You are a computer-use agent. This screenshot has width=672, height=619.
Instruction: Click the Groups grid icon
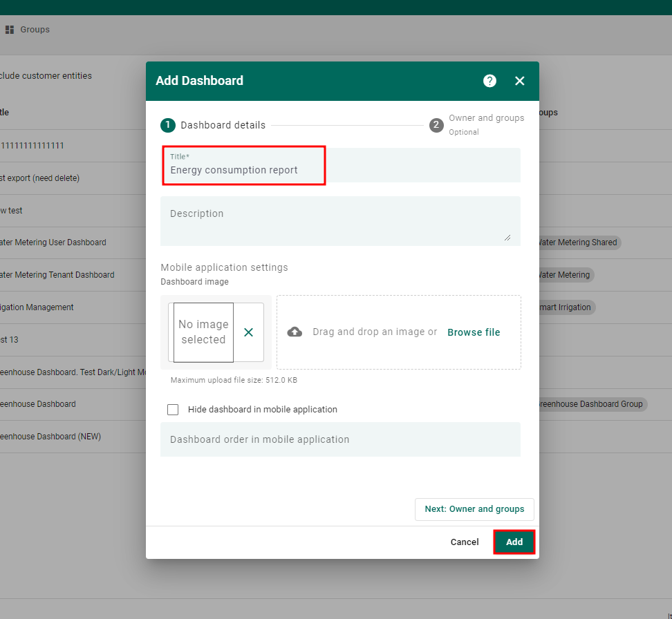coord(10,30)
